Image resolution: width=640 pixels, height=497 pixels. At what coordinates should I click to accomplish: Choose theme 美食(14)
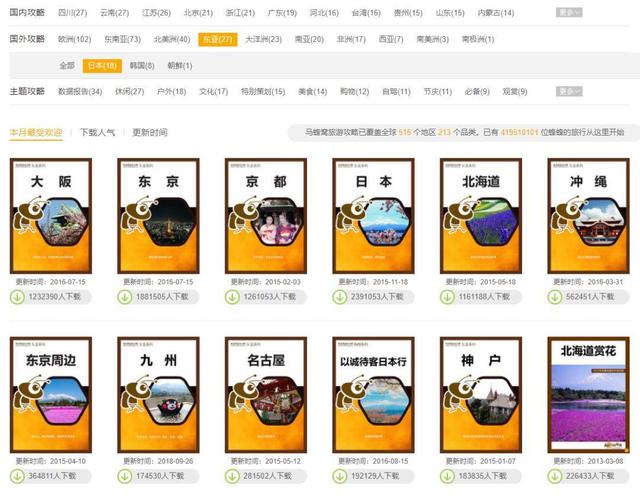click(x=313, y=91)
